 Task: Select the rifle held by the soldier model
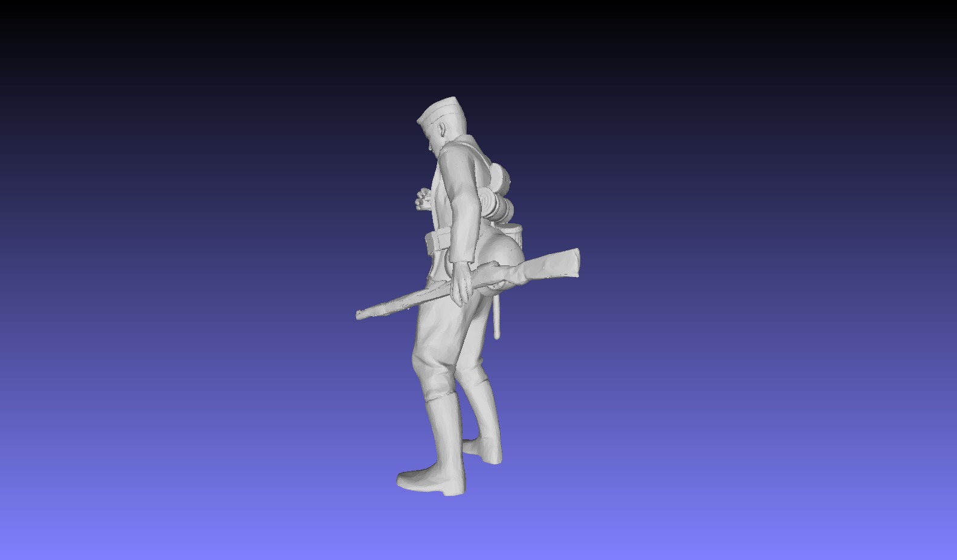click(468, 284)
